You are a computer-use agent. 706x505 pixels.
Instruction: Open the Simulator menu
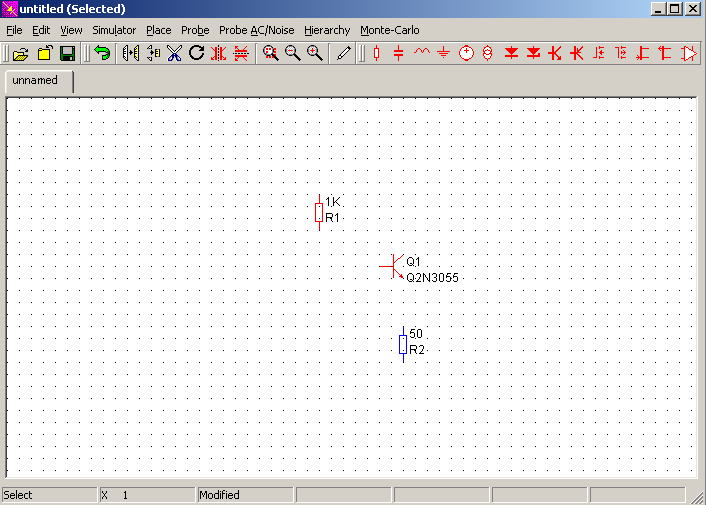(114, 30)
